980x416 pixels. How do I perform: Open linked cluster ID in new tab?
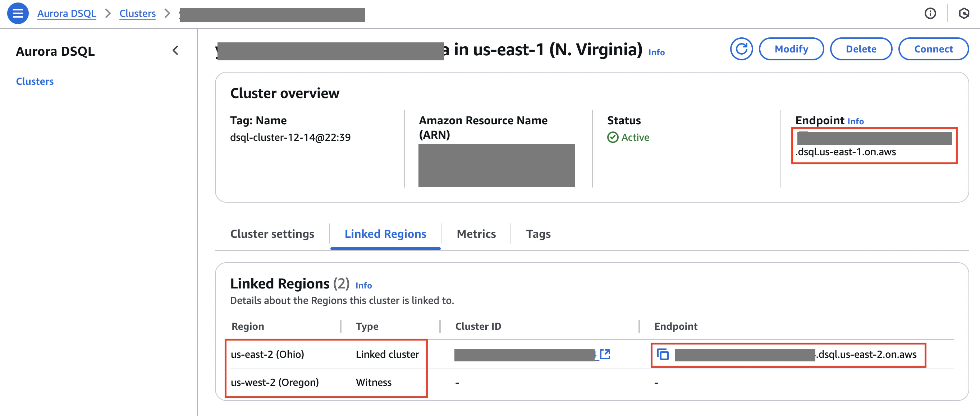click(605, 355)
